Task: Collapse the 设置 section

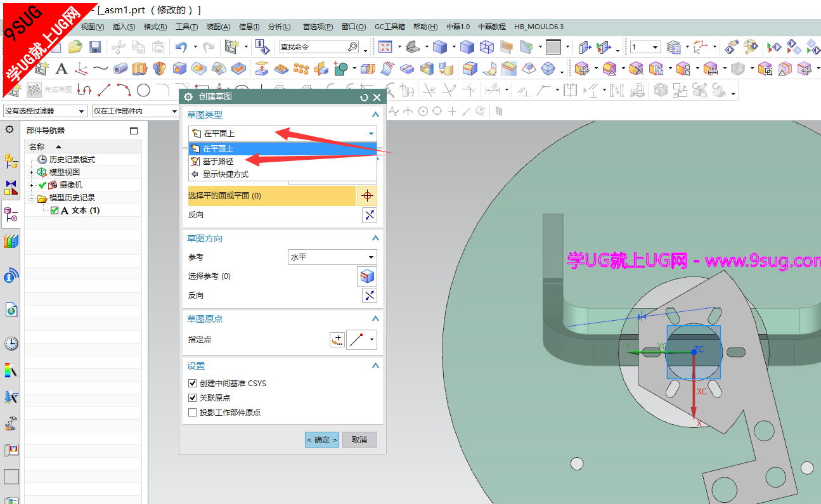Action: (375, 366)
